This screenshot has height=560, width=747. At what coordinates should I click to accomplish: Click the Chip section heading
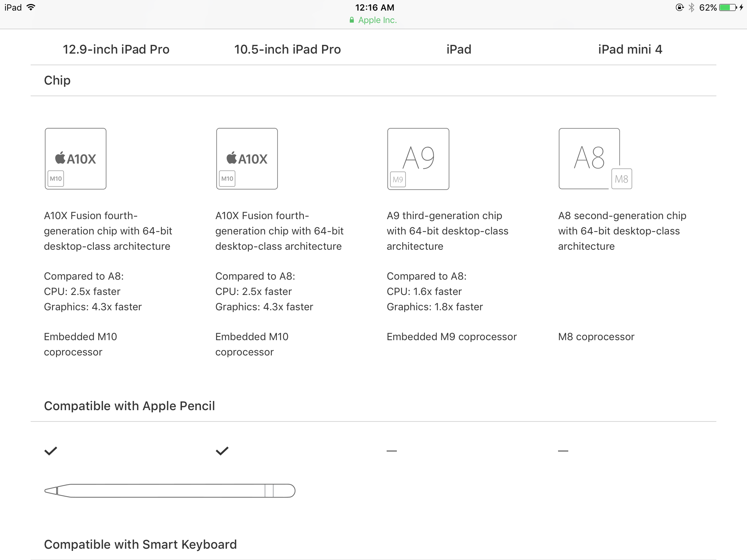(57, 80)
